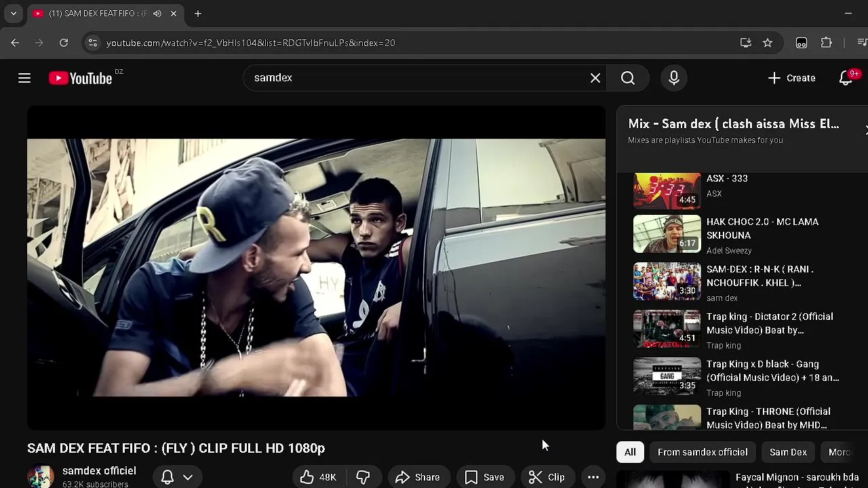Save the video to a playlist
Image resolution: width=868 pixels, height=488 pixels.
point(484,477)
